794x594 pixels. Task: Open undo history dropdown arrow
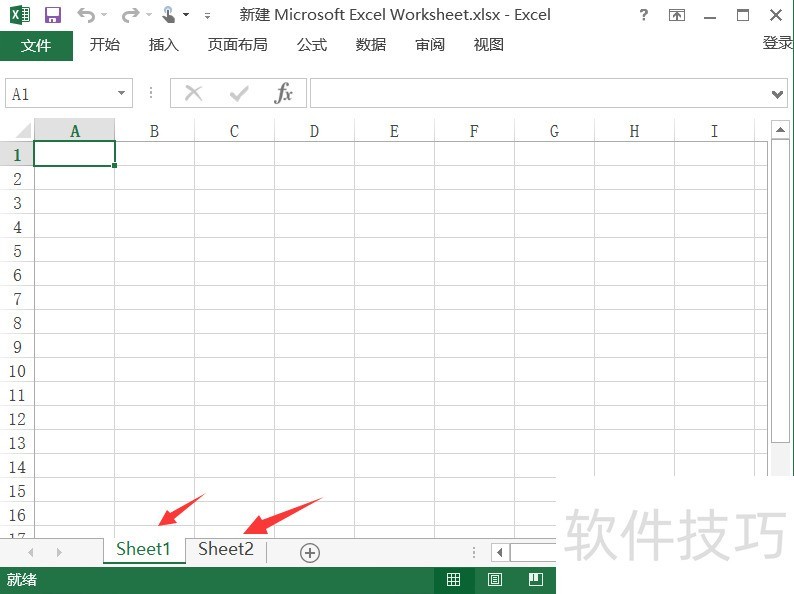[x=104, y=15]
